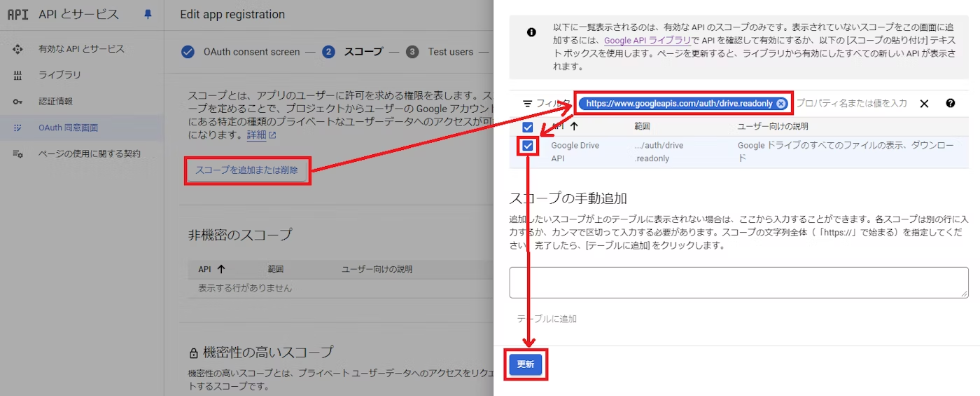Click the lock icon beside 機密性の高いスコープ
980x396 pixels.
[194, 353]
